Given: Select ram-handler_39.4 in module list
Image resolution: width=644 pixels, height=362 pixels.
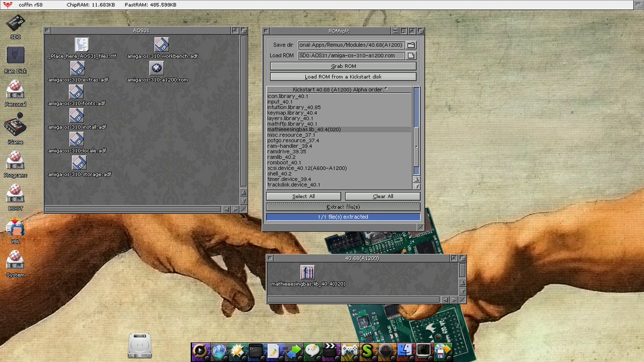Looking at the screenshot, I should tap(339, 146).
